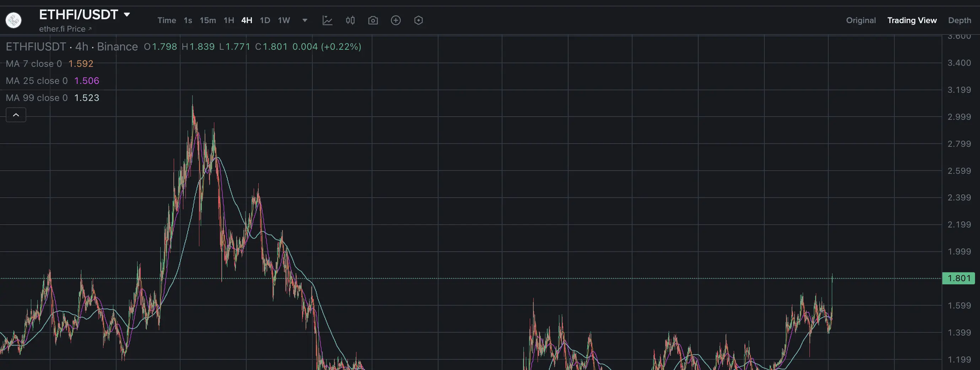This screenshot has height=370, width=980.
Task: Click the 3.400 price axis label
Action: tap(959, 63)
